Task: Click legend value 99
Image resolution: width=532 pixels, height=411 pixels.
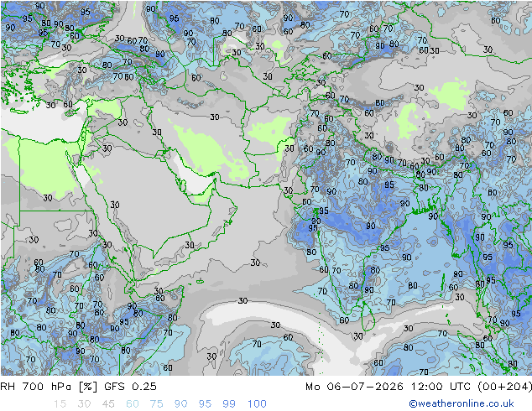Action: click(229, 404)
